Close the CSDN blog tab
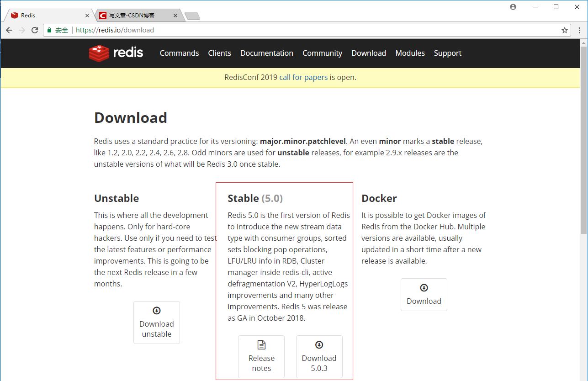This screenshot has width=588, height=381. [x=175, y=15]
